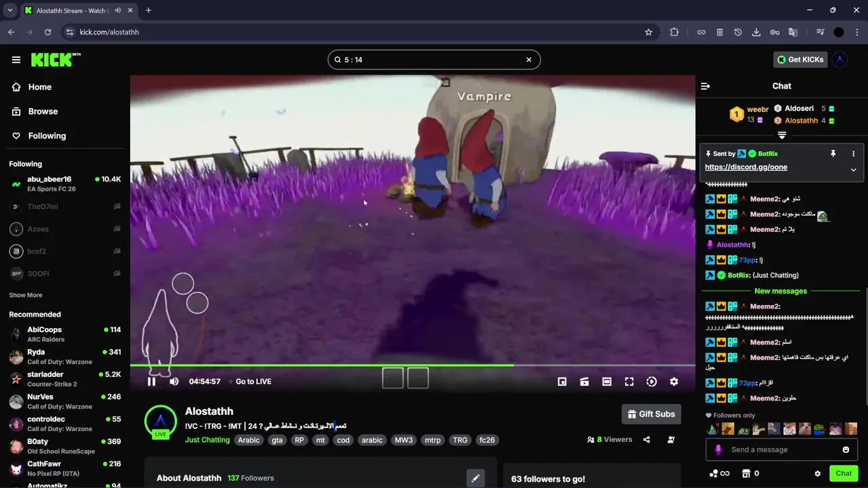Open the chat shop points icon
868x488 pixels.
tap(746, 474)
